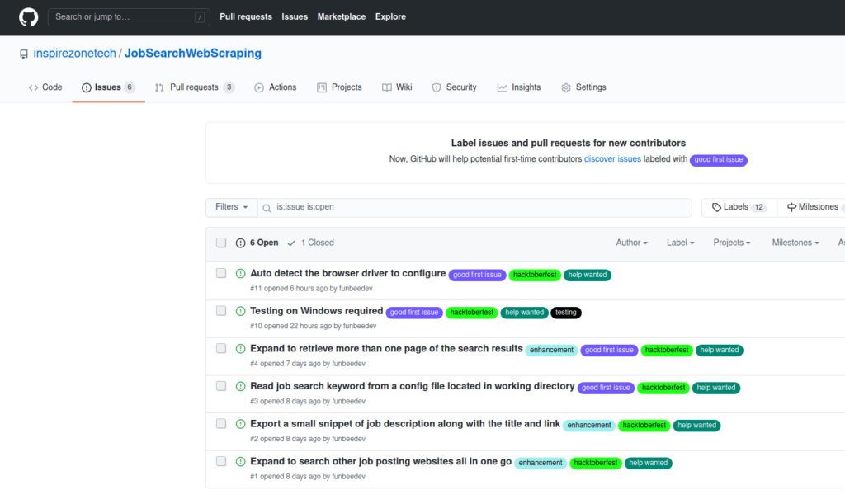
Task: Click the Projects tab board icon
Action: (322, 87)
